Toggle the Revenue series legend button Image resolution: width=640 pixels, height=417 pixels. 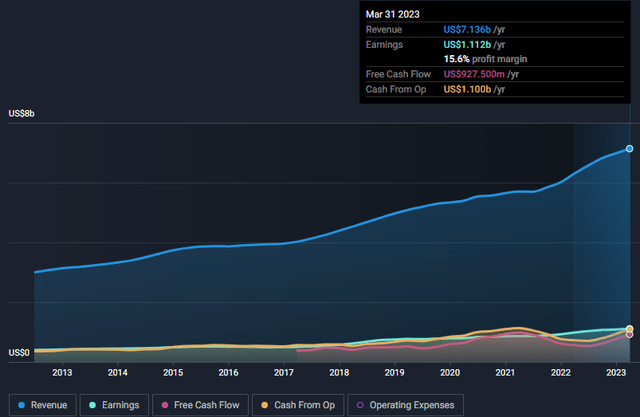pos(42,405)
